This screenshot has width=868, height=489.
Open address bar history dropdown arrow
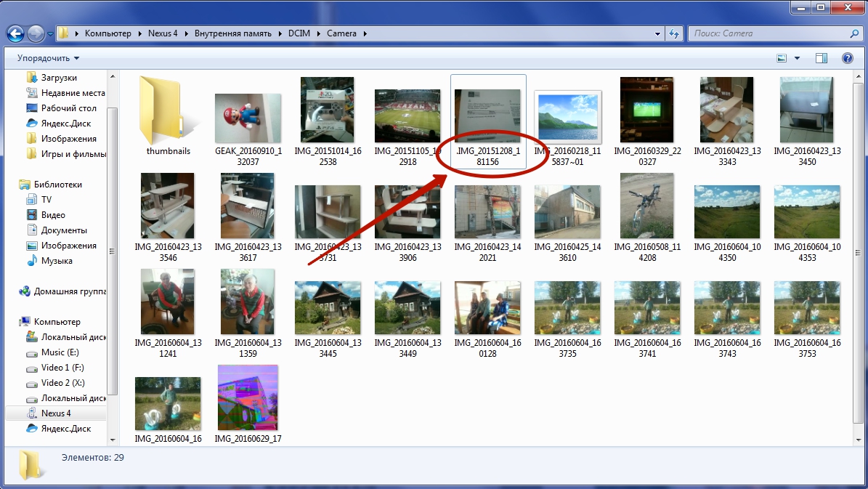click(657, 33)
